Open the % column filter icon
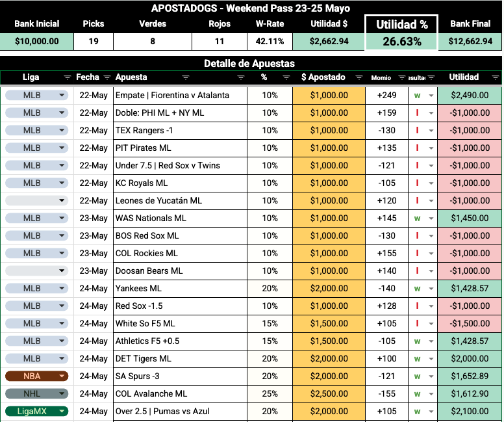Viewport: 504px width, 422px height. 286,77
